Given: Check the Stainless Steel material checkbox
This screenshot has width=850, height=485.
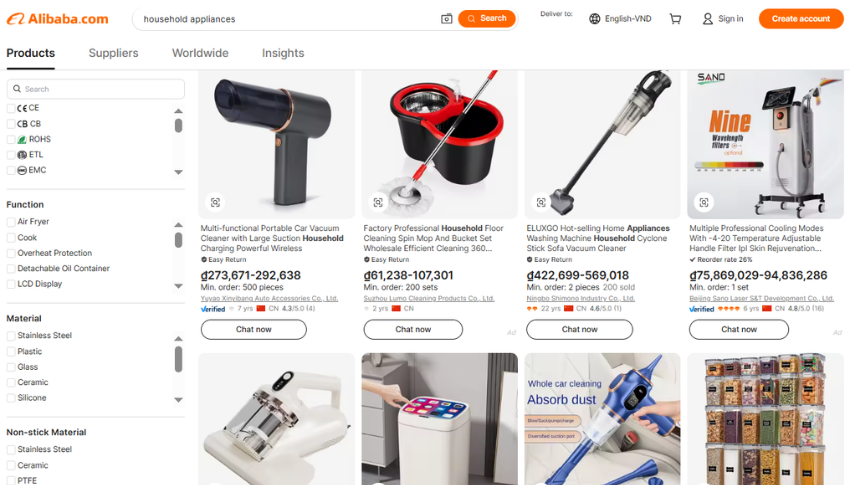Looking at the screenshot, I should (x=11, y=335).
